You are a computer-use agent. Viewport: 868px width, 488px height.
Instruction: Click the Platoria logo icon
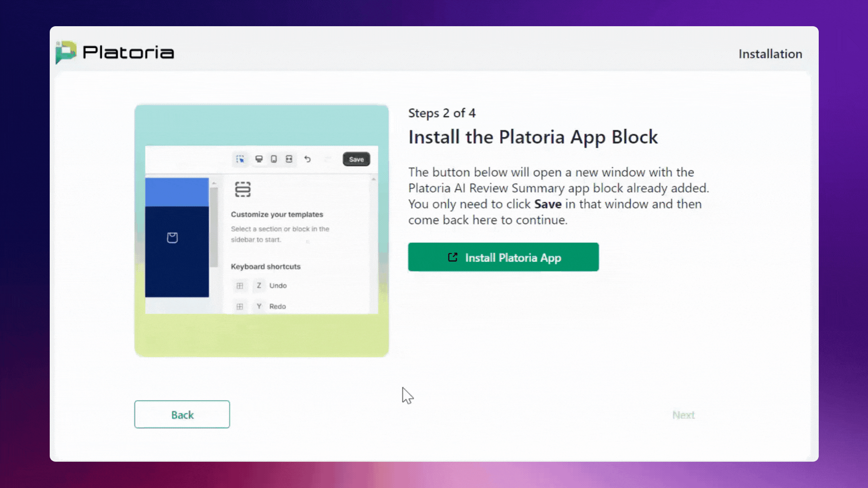66,52
